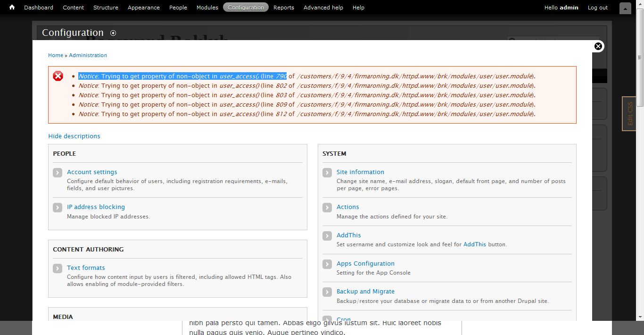Click AddThis link inside the description
Screen dimensions: 644x335
click(x=475, y=244)
